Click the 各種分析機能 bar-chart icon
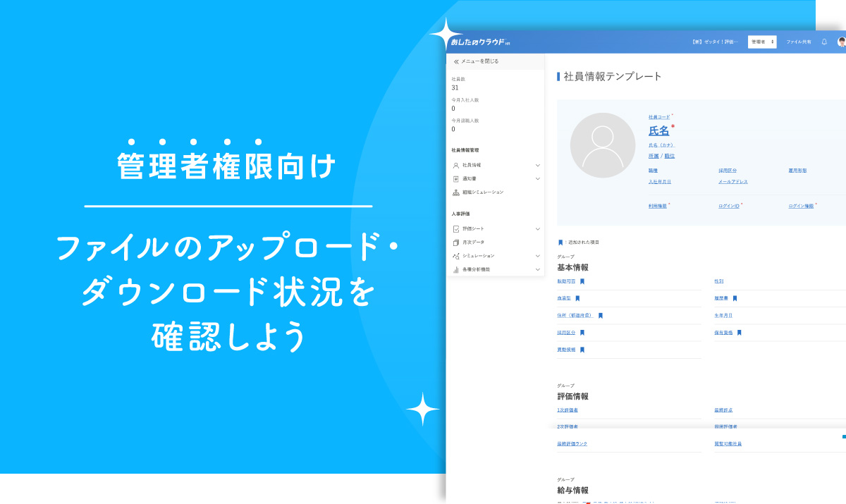 coord(456,269)
